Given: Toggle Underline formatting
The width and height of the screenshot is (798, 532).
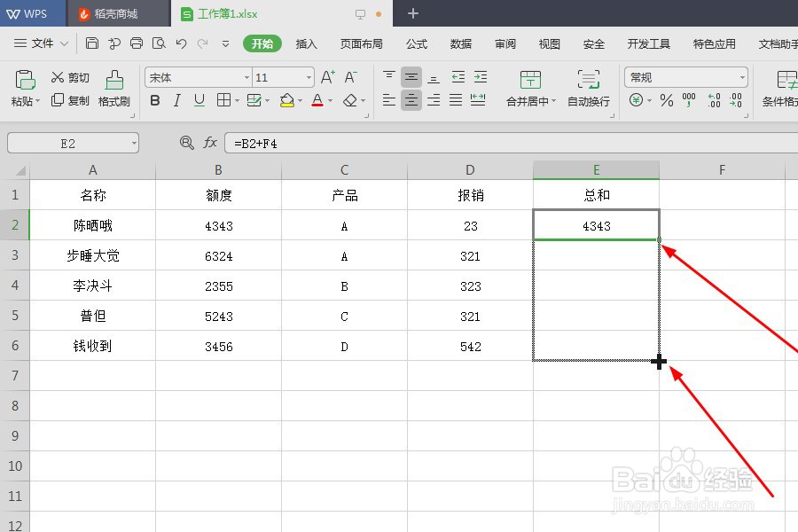Looking at the screenshot, I should 199,100.
